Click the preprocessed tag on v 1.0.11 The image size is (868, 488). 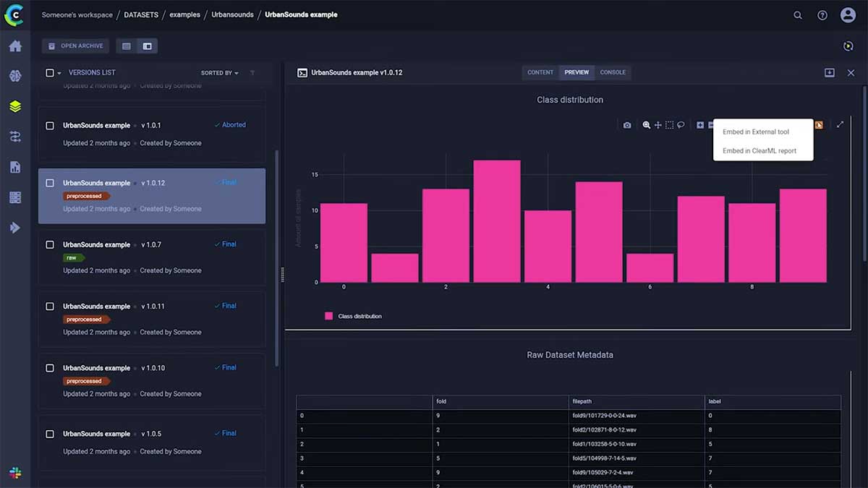86,320
